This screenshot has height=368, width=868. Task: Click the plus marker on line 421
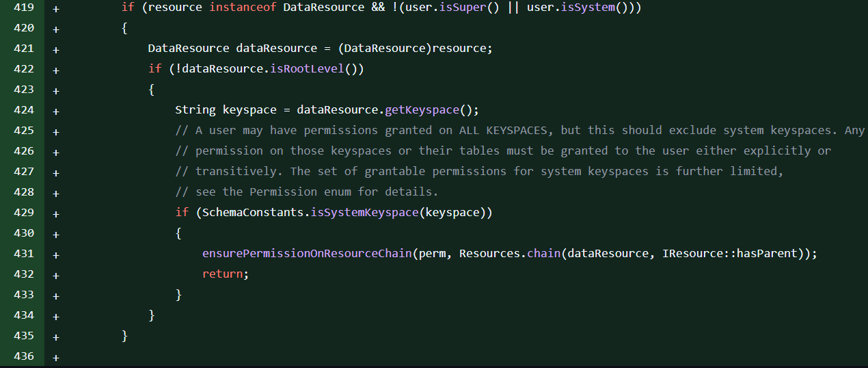pos(55,49)
